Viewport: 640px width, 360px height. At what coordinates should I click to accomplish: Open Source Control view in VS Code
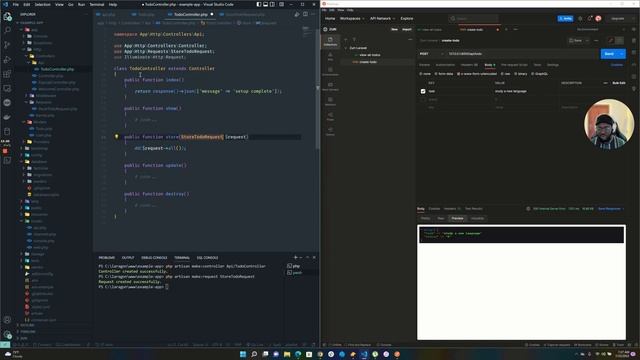click(x=7, y=45)
